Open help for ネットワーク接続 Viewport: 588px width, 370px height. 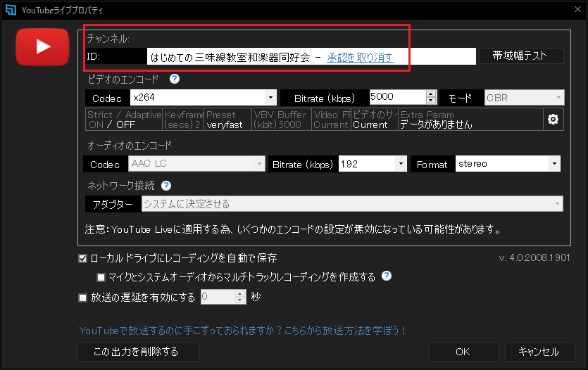click(165, 186)
